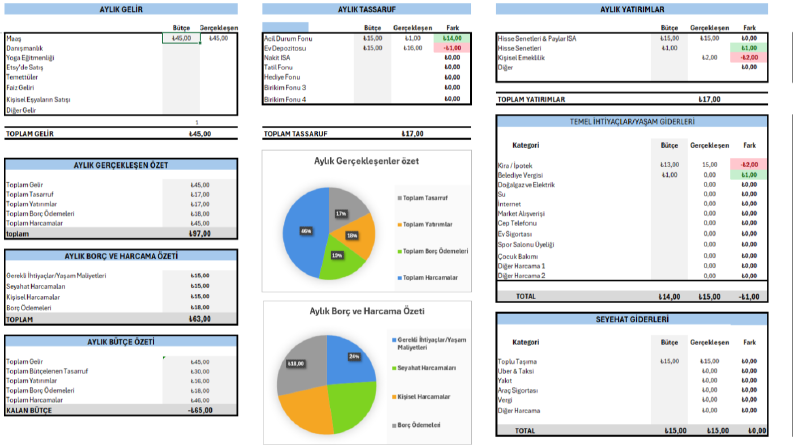Select the TOPLAM GELİR total ₺45,00
This screenshot has width=793, height=446.
tap(200, 134)
